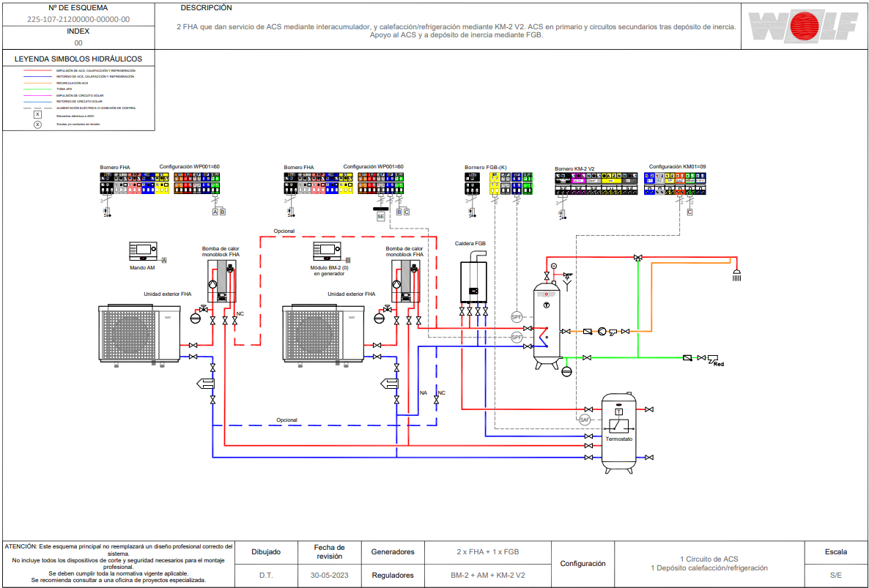Click the Configuración KM01=09 label
Image resolution: width=869 pixels, height=588 pixels.
[677, 167]
